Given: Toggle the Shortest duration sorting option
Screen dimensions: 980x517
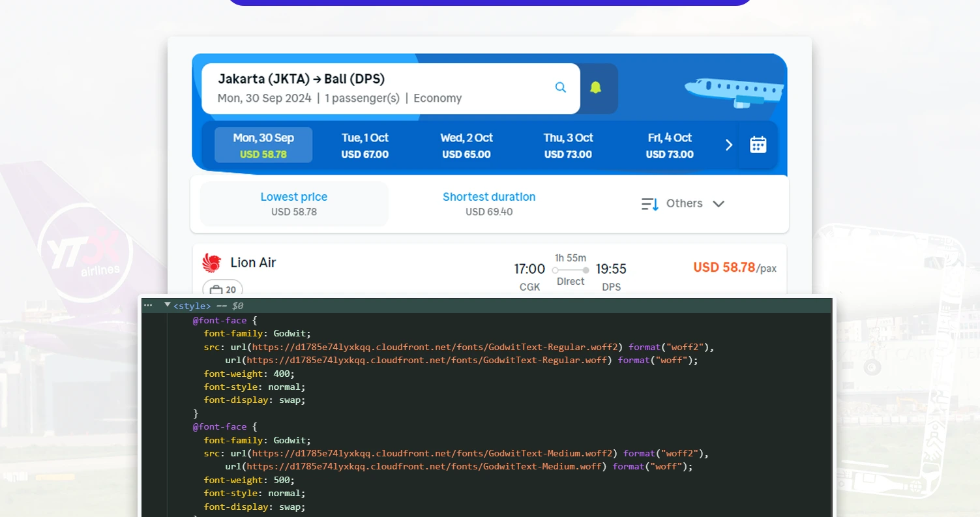Looking at the screenshot, I should pos(489,203).
